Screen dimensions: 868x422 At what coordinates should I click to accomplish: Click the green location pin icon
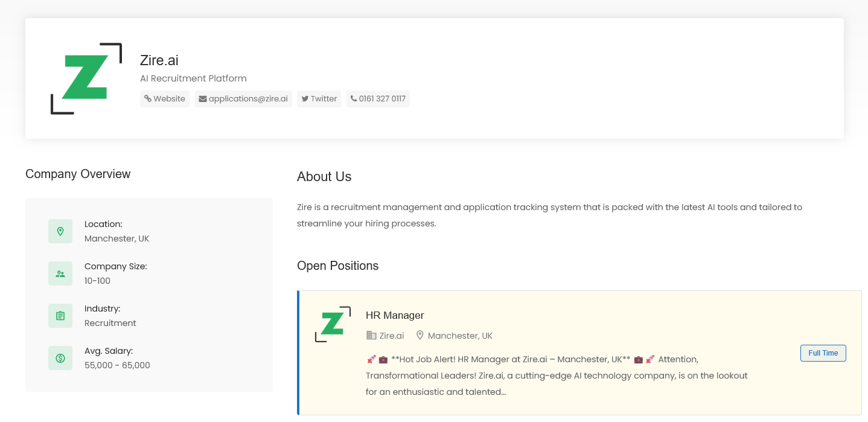60,231
